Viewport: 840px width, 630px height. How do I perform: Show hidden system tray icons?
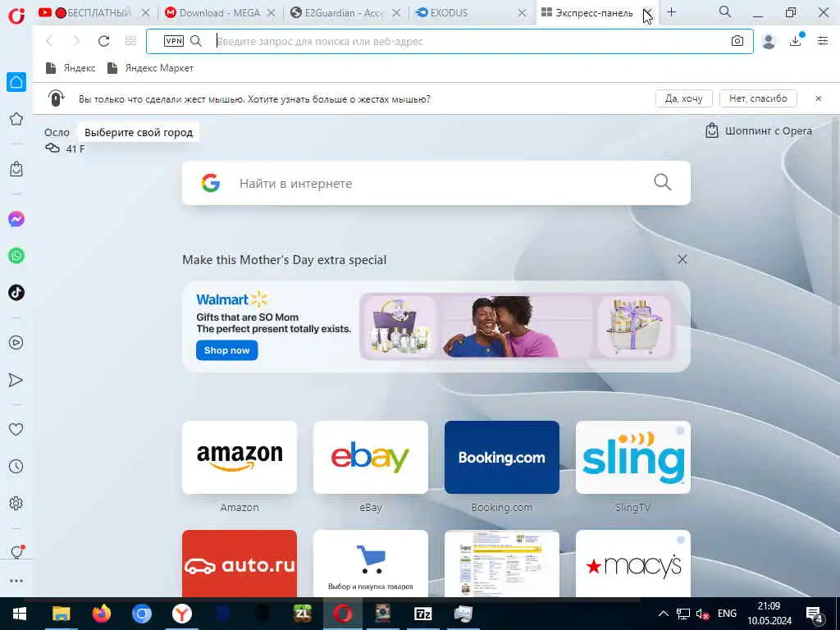(x=663, y=614)
